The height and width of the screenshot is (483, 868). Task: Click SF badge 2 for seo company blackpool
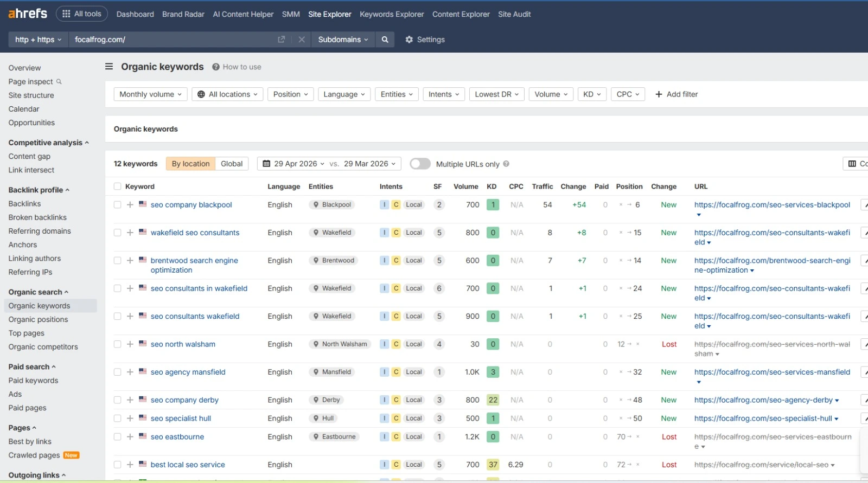[439, 205]
